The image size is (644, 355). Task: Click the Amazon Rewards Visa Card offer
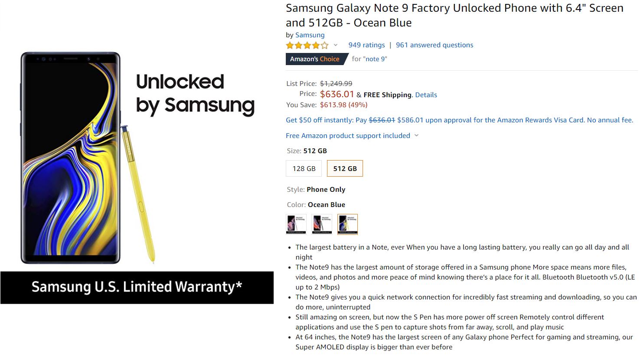(459, 120)
